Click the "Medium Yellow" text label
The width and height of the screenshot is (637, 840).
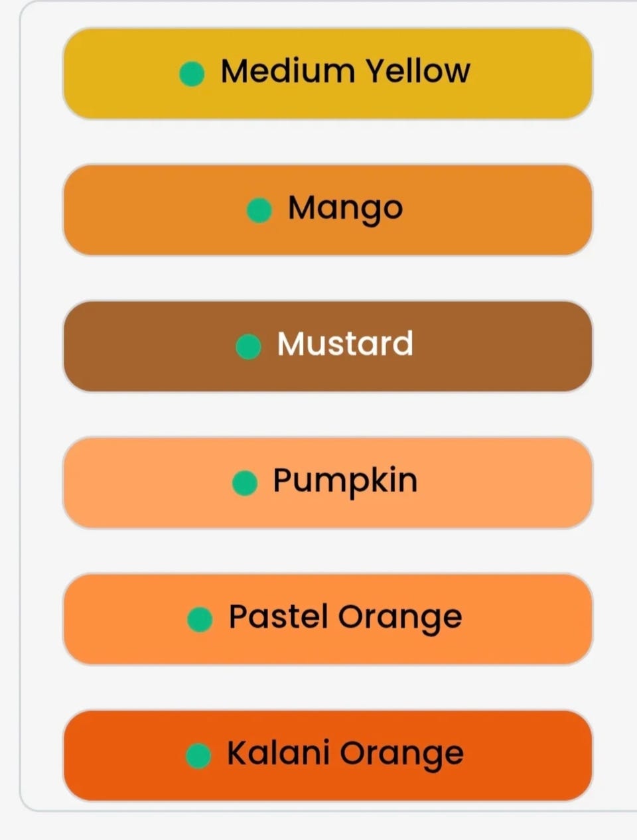pyautogui.click(x=345, y=71)
